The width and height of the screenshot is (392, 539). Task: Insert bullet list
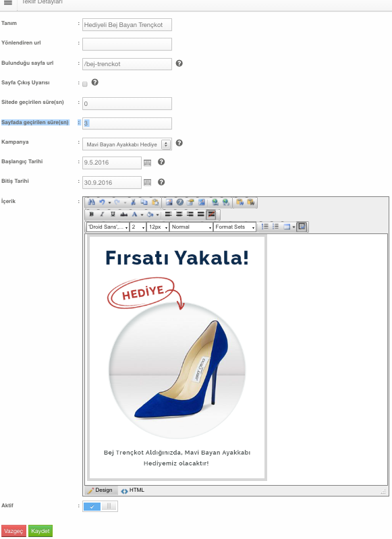point(276,227)
